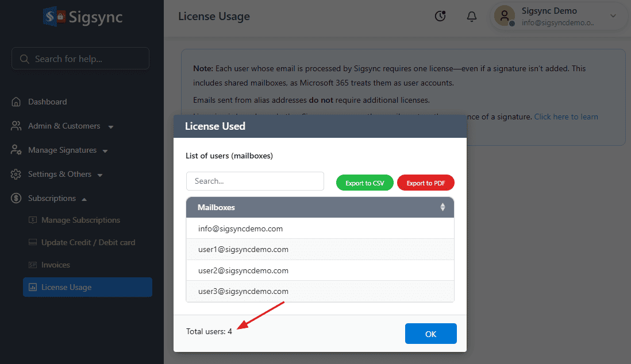Confirm the dialog with OK
This screenshot has height=364, width=631.
[430, 334]
